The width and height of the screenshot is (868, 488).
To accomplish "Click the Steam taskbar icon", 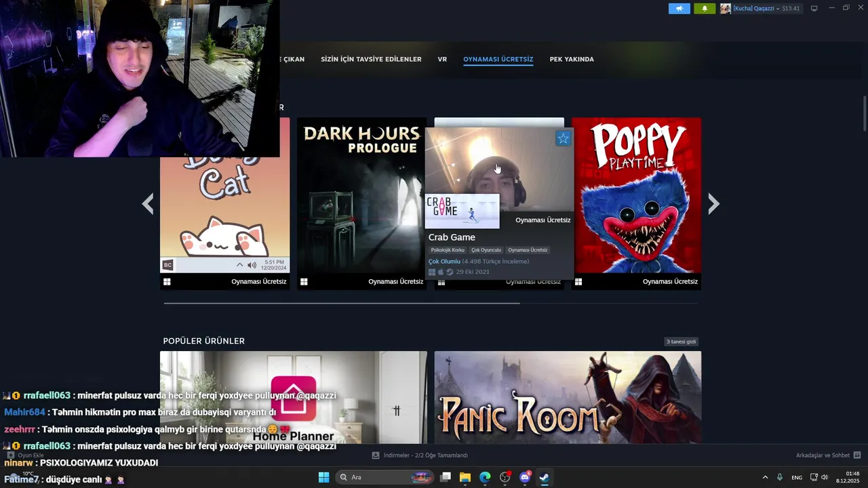I will pyautogui.click(x=544, y=477).
